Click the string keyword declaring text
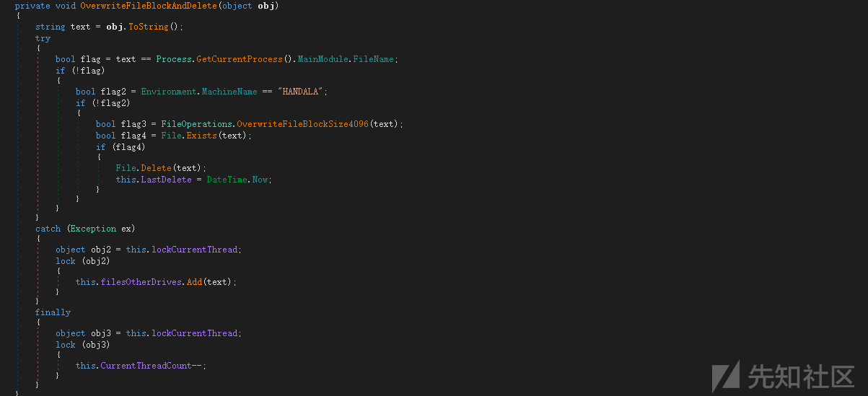The width and height of the screenshot is (868, 396). coord(51,27)
